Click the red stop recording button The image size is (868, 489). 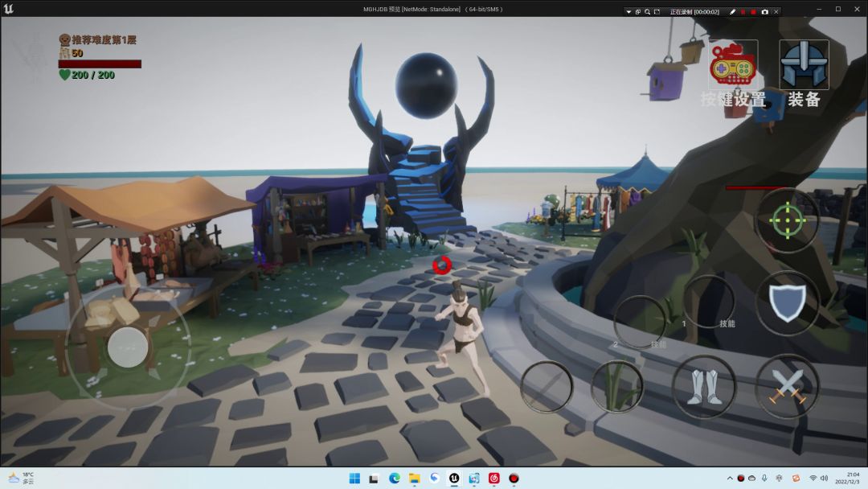pyautogui.click(x=753, y=12)
